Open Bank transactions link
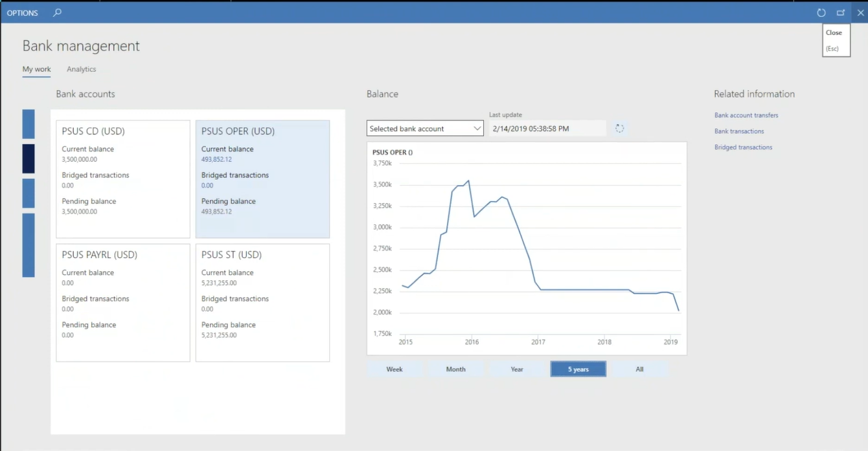868x451 pixels. [739, 131]
